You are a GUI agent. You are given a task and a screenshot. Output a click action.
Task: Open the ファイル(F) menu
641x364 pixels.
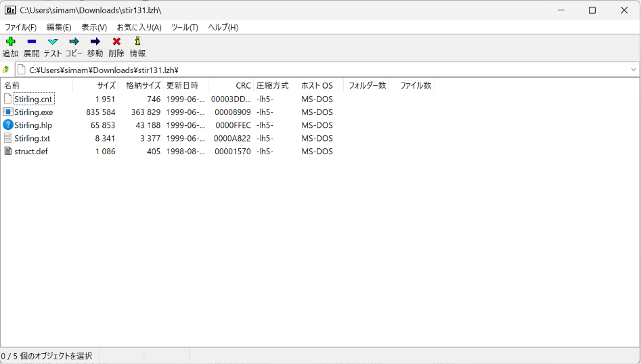20,27
